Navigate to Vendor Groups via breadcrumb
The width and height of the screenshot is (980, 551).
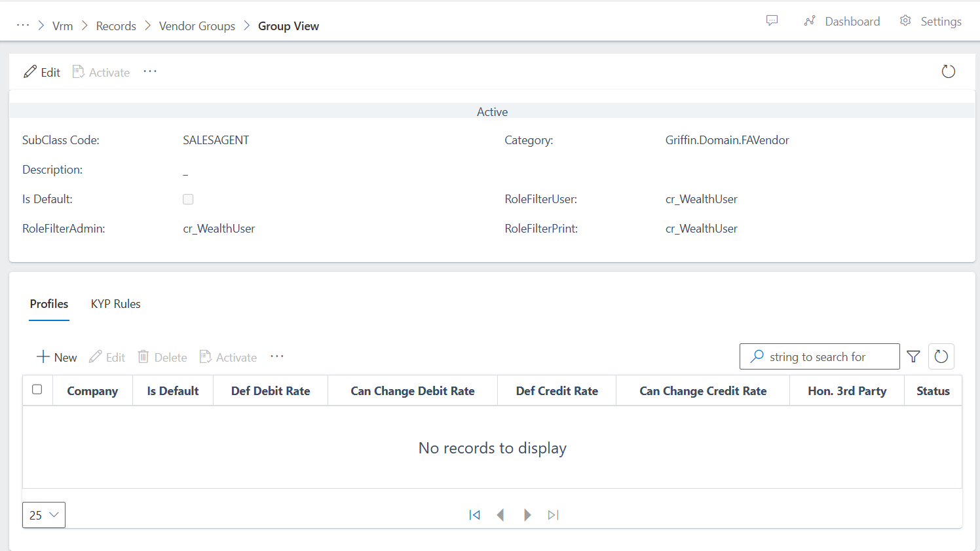pyautogui.click(x=197, y=26)
